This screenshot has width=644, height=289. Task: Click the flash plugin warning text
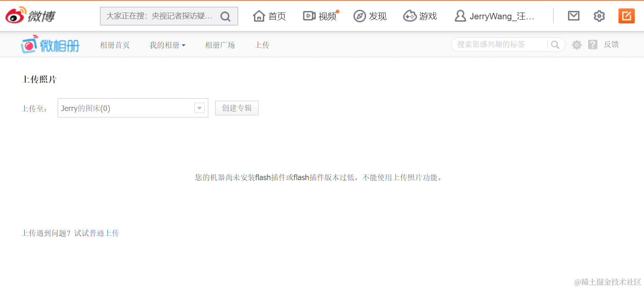(x=319, y=178)
